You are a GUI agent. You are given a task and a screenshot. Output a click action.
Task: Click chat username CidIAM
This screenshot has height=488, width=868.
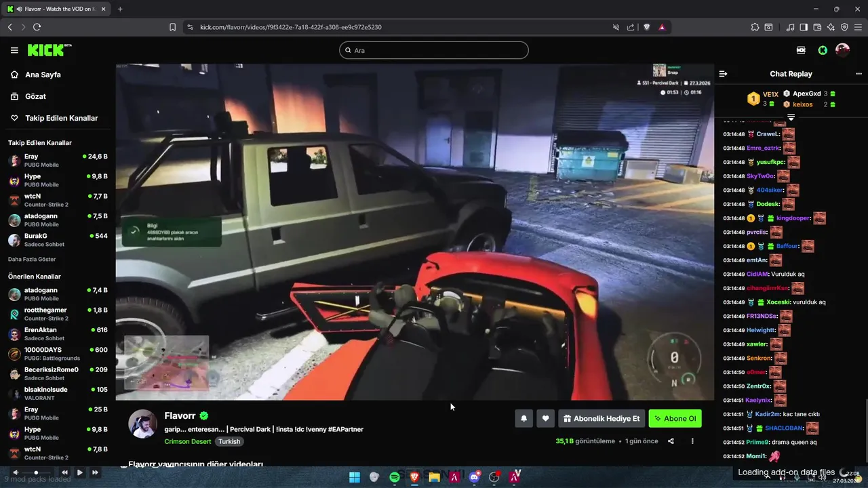[x=757, y=274]
